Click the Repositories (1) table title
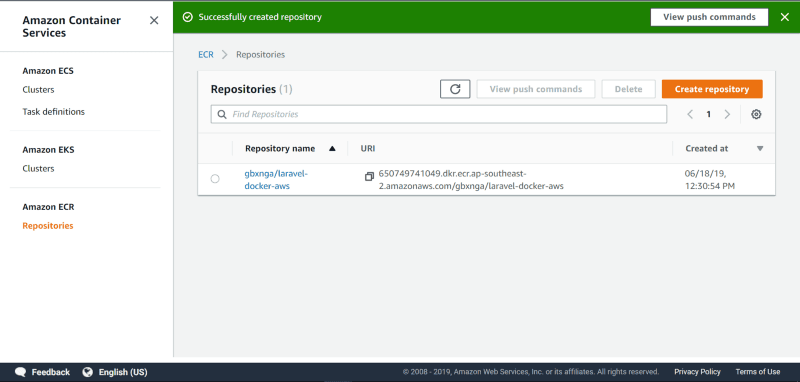Image resolution: width=800 pixels, height=382 pixels. (x=252, y=89)
